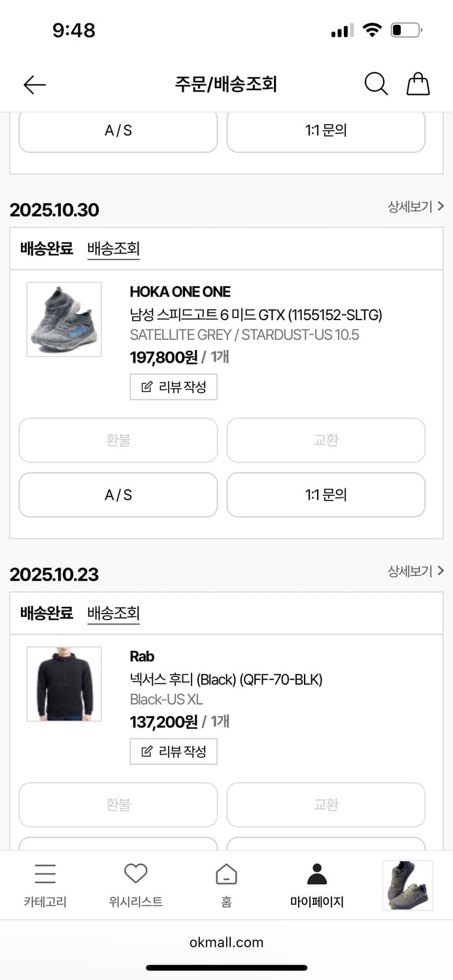
Task: Open search from the top bar
Action: [x=376, y=84]
